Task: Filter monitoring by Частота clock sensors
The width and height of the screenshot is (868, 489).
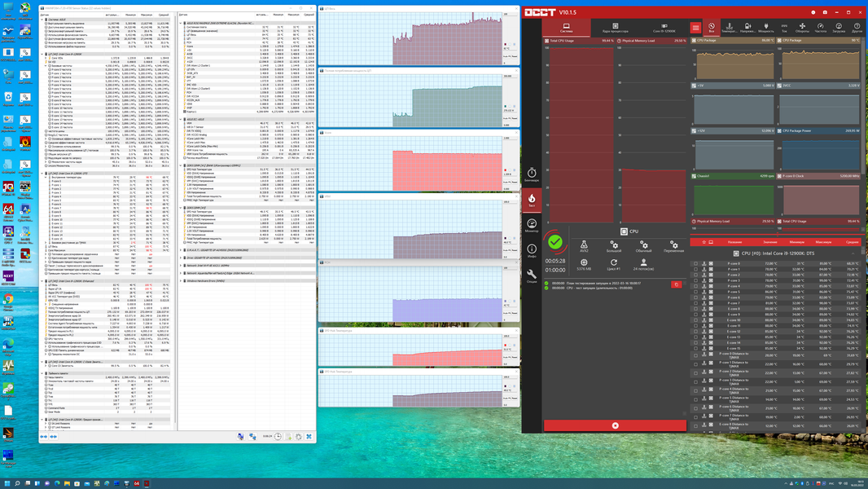Action: click(x=821, y=28)
